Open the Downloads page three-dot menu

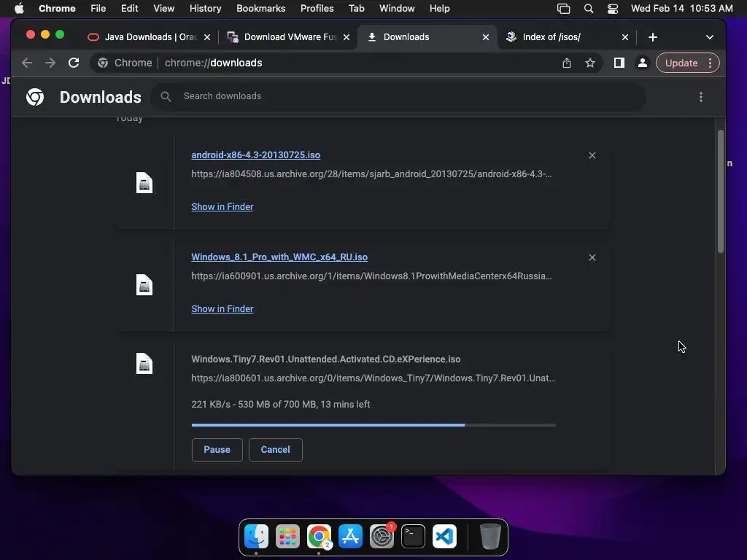701,97
